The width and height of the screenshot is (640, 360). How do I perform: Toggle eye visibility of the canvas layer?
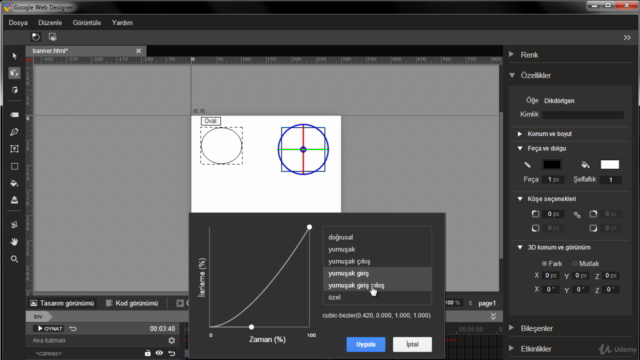pyautogui.click(x=159, y=353)
